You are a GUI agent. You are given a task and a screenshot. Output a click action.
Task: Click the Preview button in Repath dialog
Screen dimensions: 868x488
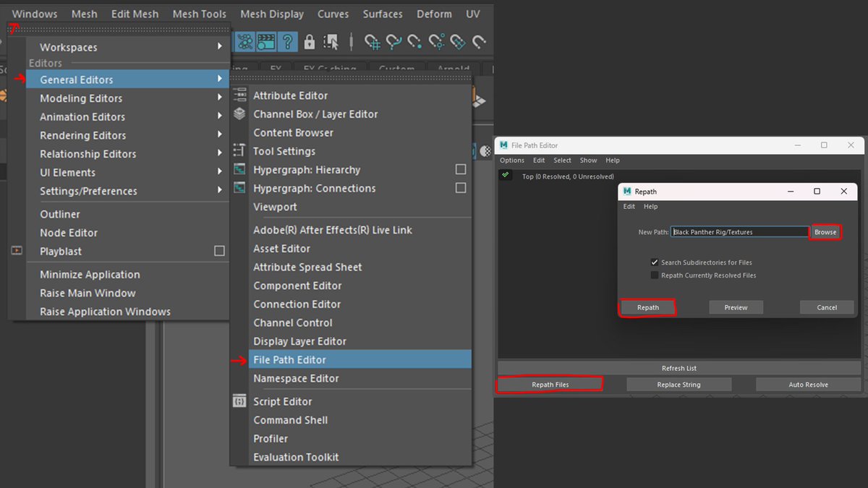[736, 307]
